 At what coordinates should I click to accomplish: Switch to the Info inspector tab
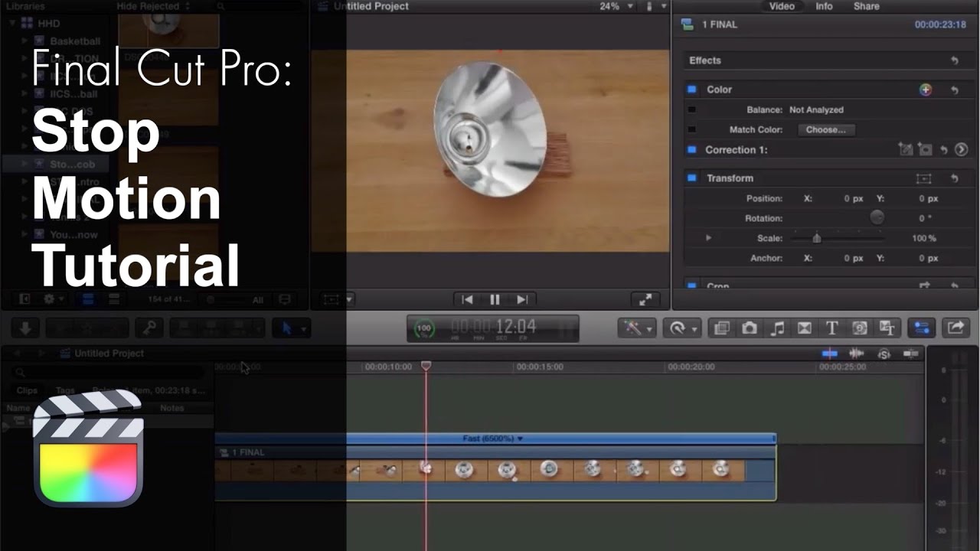click(824, 6)
